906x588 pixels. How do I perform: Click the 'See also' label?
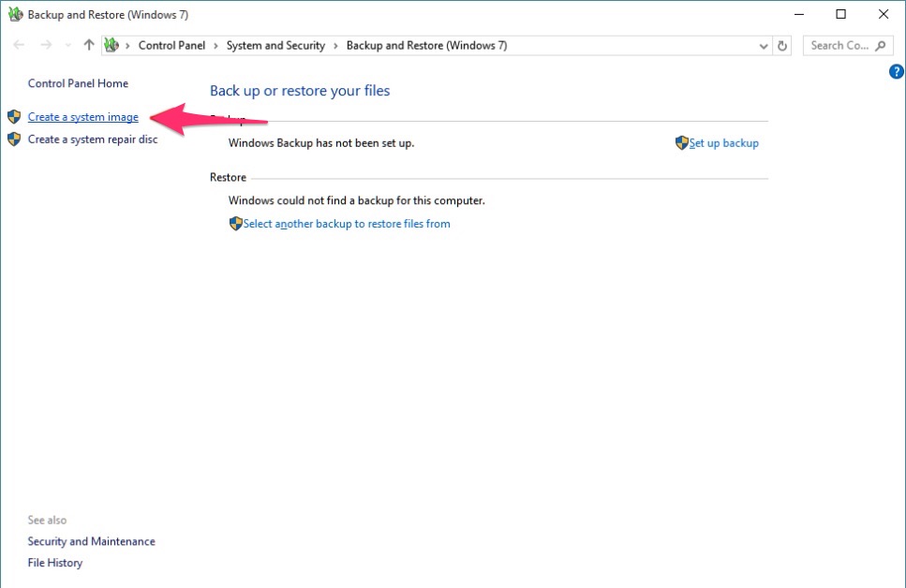(x=48, y=520)
